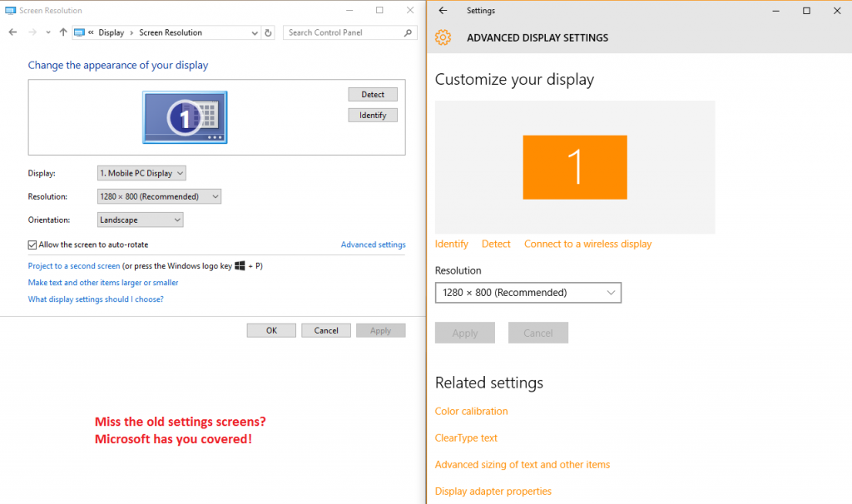Click the Detect button in Screen Resolution
852x504 pixels.
tap(373, 95)
